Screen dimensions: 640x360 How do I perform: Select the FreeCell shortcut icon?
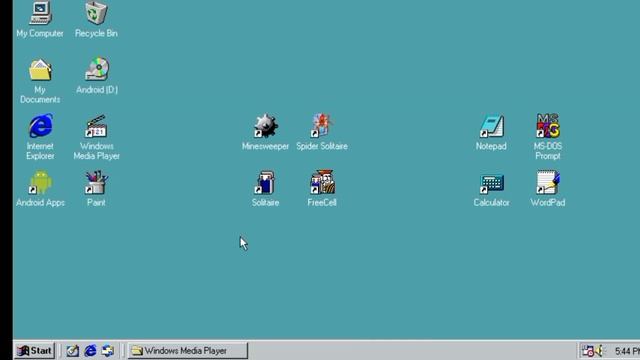point(322,182)
